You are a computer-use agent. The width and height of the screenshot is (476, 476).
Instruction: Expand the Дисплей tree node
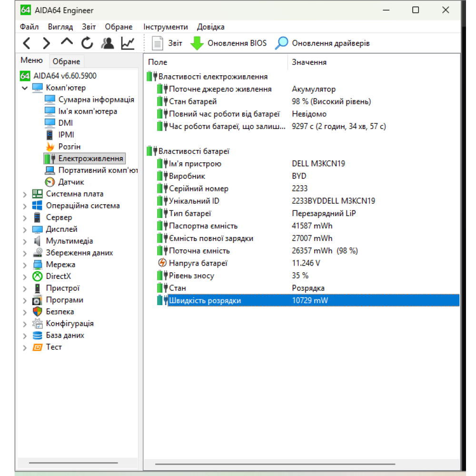coord(25,230)
